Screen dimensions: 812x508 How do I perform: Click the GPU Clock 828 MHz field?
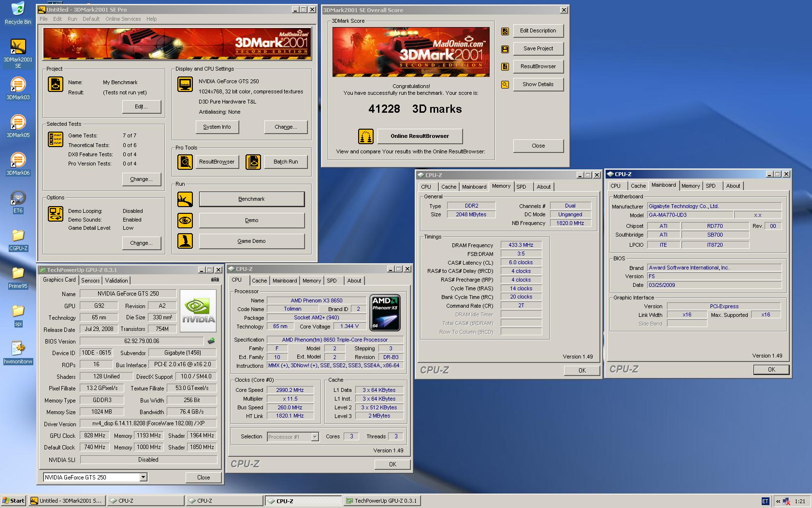[x=95, y=435]
